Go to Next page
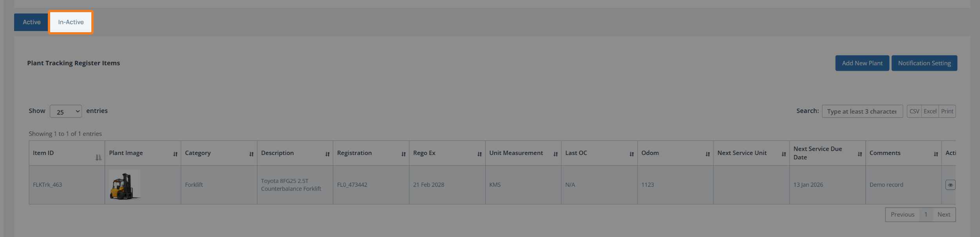 click(944, 215)
